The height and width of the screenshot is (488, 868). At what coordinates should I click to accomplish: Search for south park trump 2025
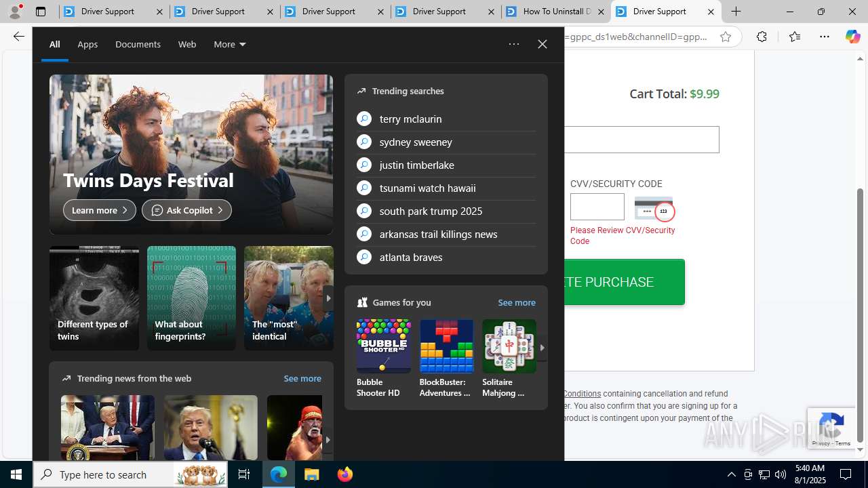(x=446, y=211)
